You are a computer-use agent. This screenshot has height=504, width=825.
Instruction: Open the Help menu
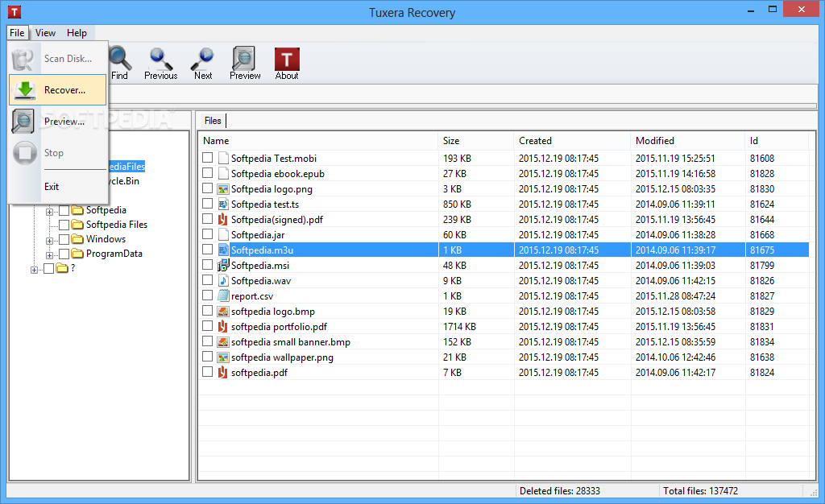(77, 32)
